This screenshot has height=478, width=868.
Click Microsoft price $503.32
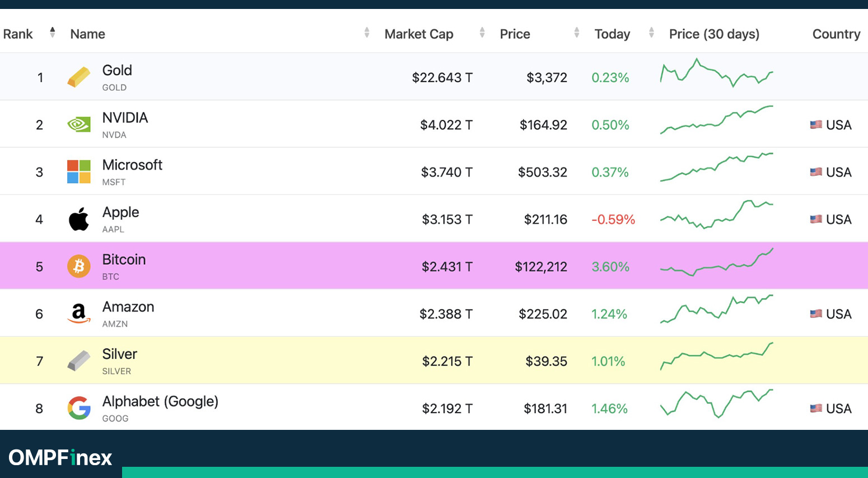(x=543, y=172)
